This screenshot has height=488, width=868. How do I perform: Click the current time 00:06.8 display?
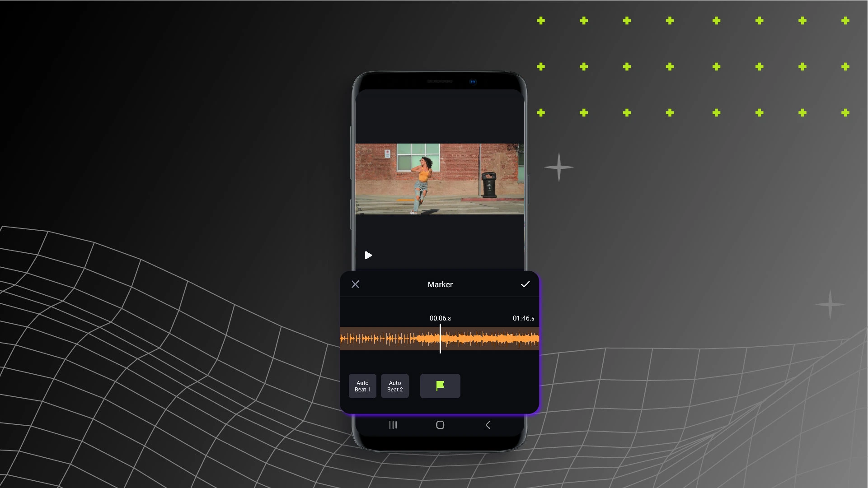439,318
